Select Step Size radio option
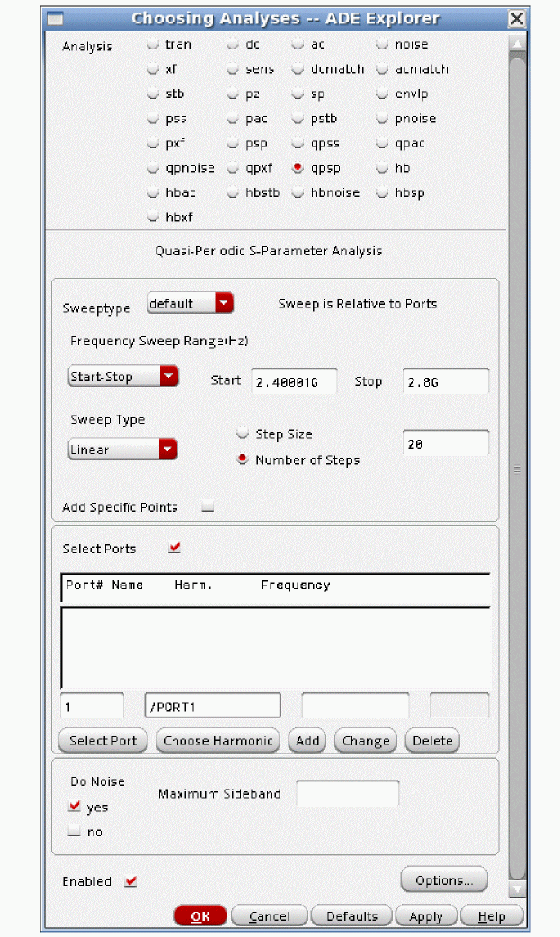Image resolution: width=560 pixels, height=937 pixels. [242, 434]
